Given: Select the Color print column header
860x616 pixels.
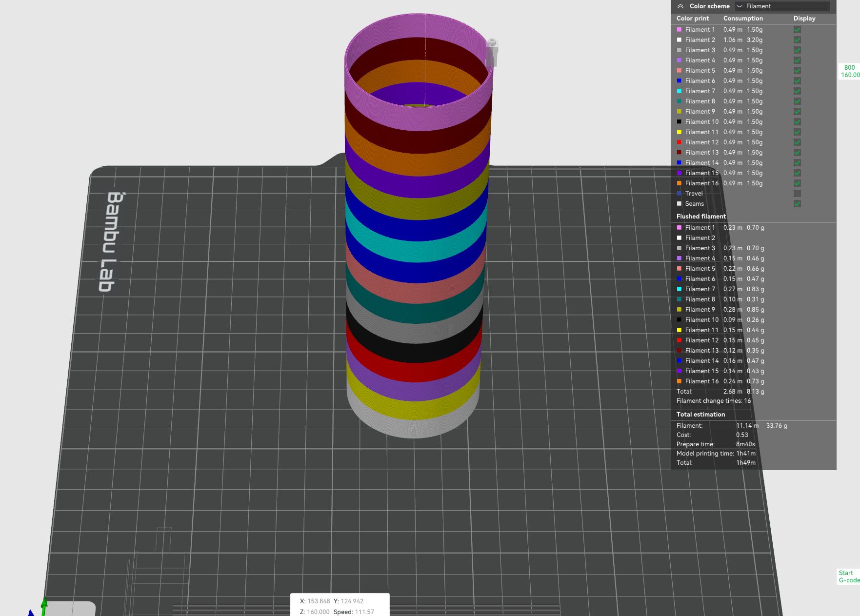Looking at the screenshot, I should point(693,19).
